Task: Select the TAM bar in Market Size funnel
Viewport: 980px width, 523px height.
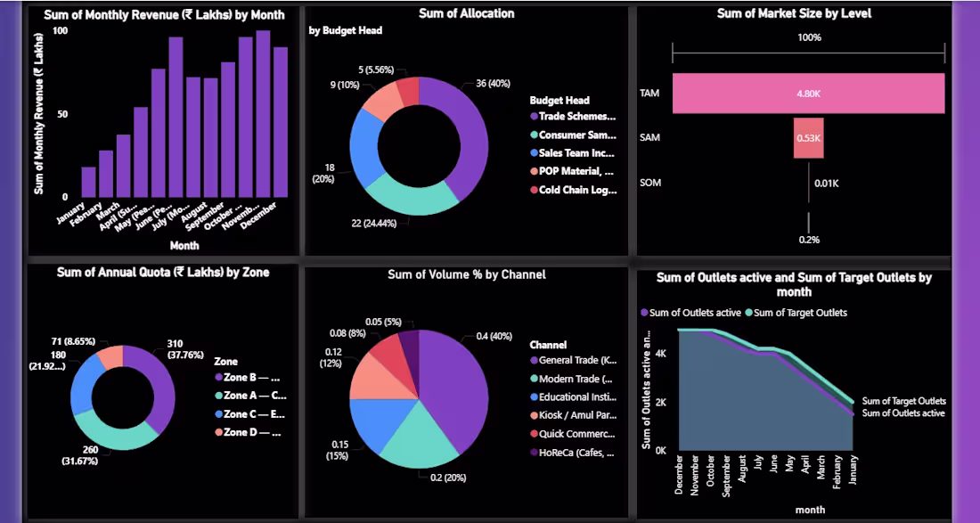Action: click(x=807, y=92)
